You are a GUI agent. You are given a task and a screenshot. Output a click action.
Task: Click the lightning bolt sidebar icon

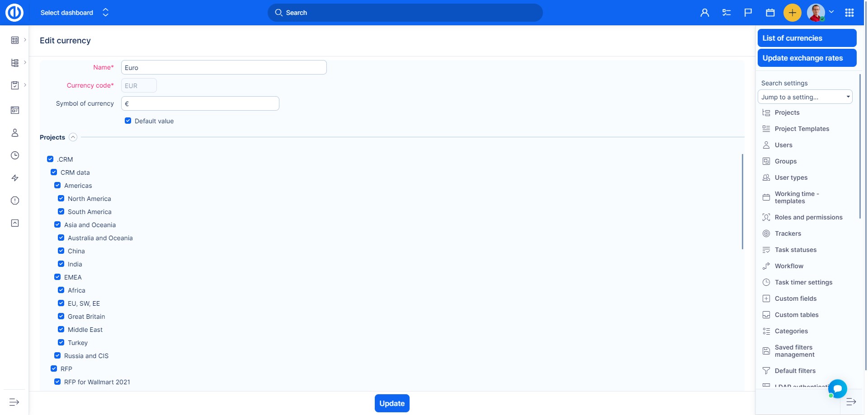15,178
